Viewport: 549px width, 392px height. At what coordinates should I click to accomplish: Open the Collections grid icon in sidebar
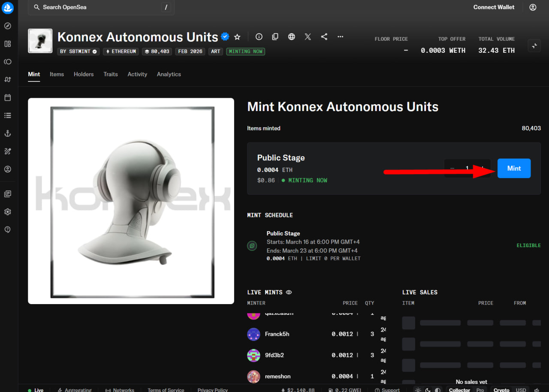(8, 44)
